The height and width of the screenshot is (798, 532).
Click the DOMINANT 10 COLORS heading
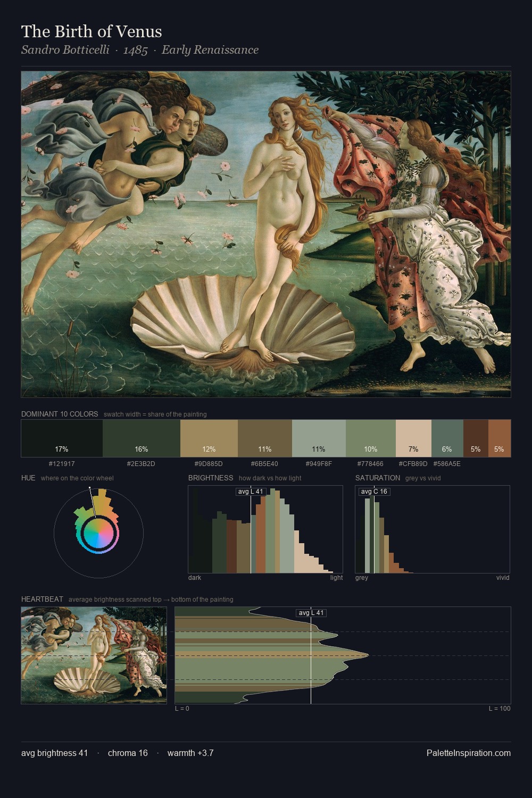point(60,414)
